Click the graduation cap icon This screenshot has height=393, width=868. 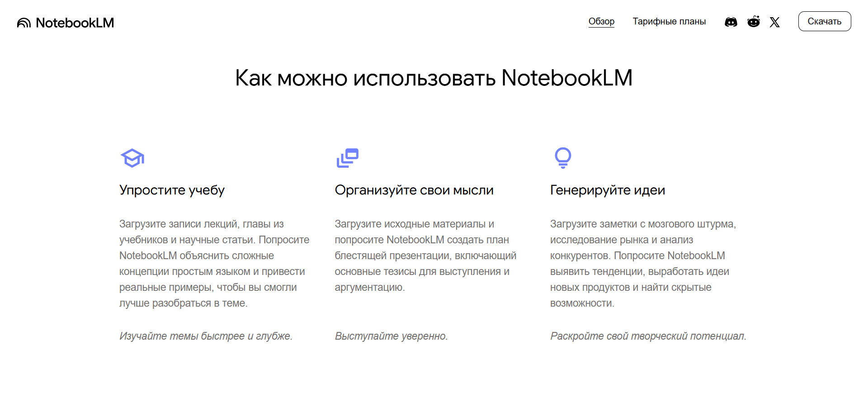click(132, 158)
